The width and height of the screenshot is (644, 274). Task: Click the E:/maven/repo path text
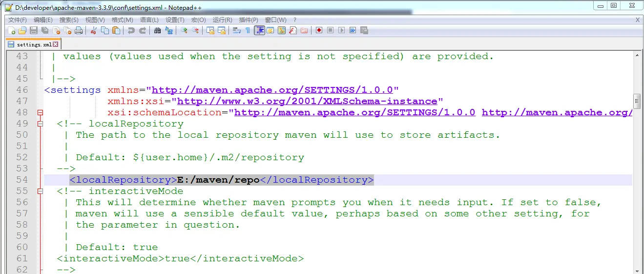coord(218,180)
